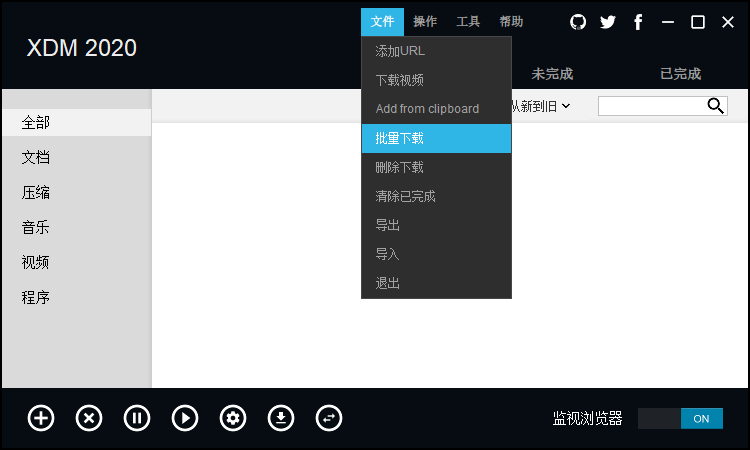750x450 pixels.
Task: Click the video download arrow icon
Action: [x=281, y=418]
